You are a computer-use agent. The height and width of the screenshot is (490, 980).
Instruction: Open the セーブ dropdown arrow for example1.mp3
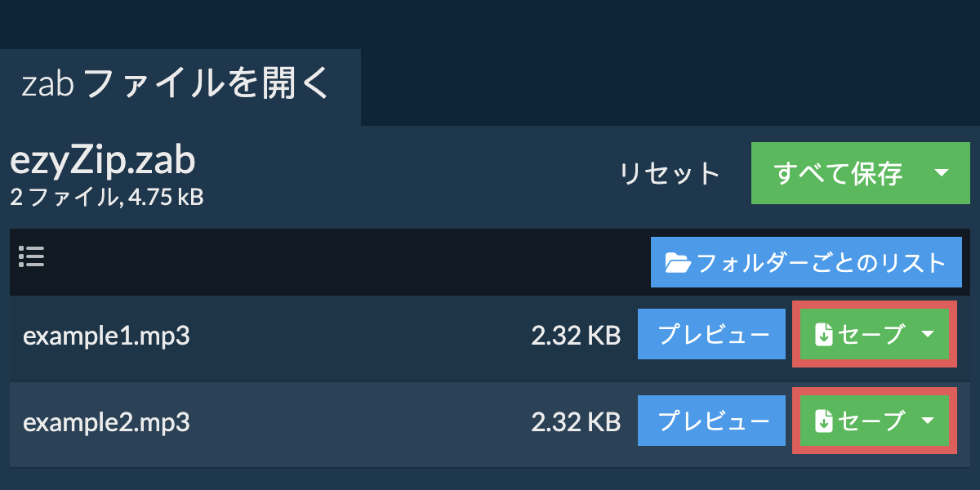tap(928, 335)
